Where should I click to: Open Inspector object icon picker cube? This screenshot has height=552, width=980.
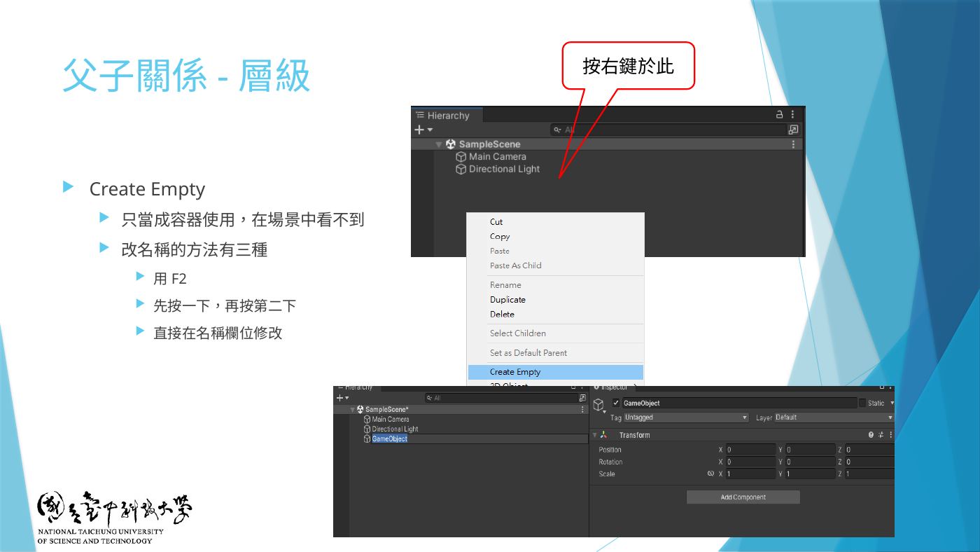pos(599,406)
